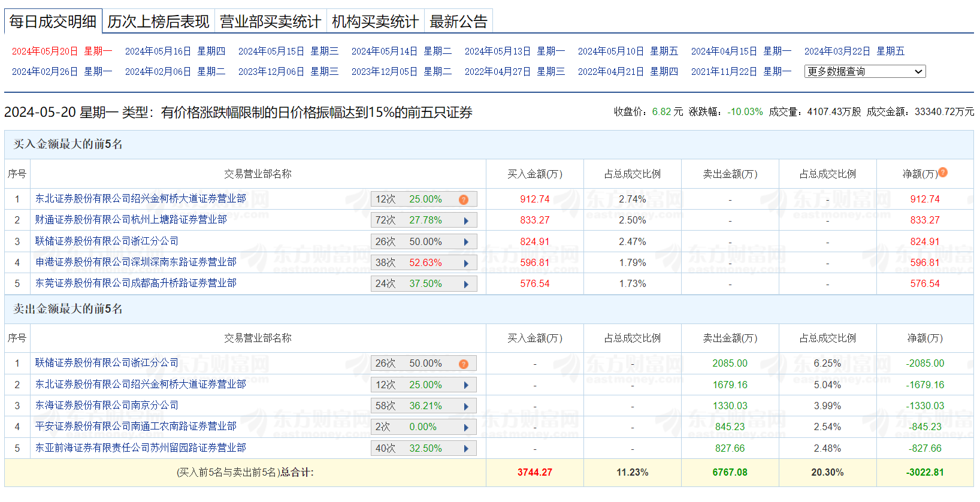980x502 pixels.
Task: Select date 2024年05月15日 星期三
Action: point(288,52)
